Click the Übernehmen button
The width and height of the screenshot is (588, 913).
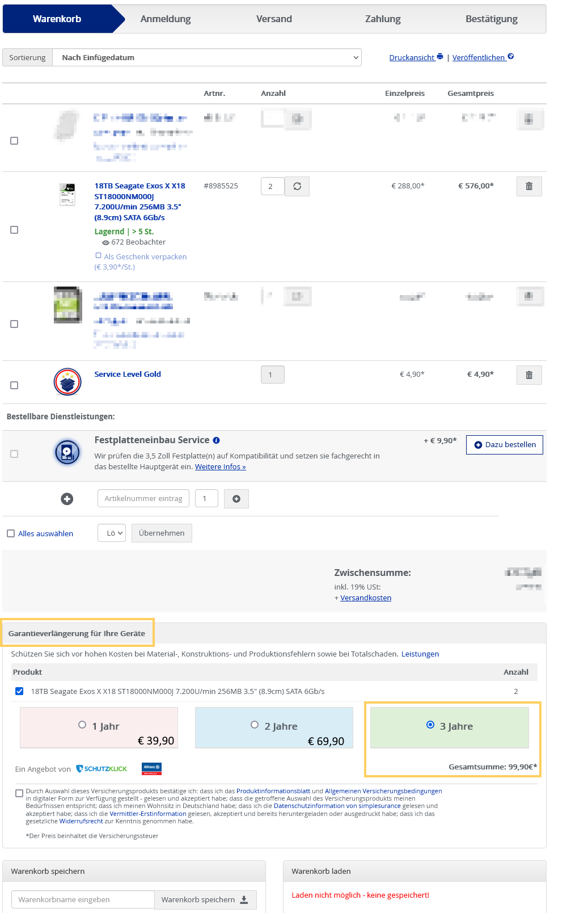(x=162, y=533)
